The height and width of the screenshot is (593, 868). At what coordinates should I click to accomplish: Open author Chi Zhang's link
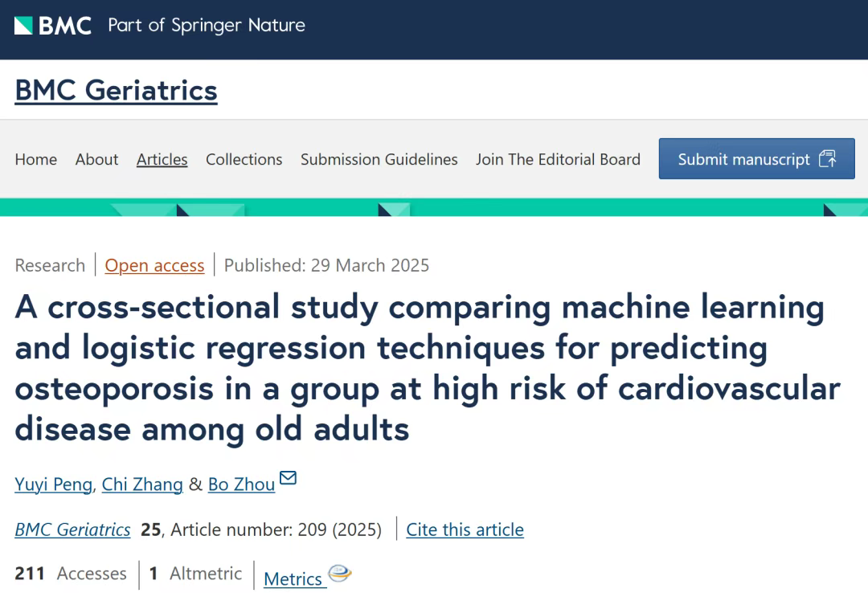pyautogui.click(x=142, y=484)
